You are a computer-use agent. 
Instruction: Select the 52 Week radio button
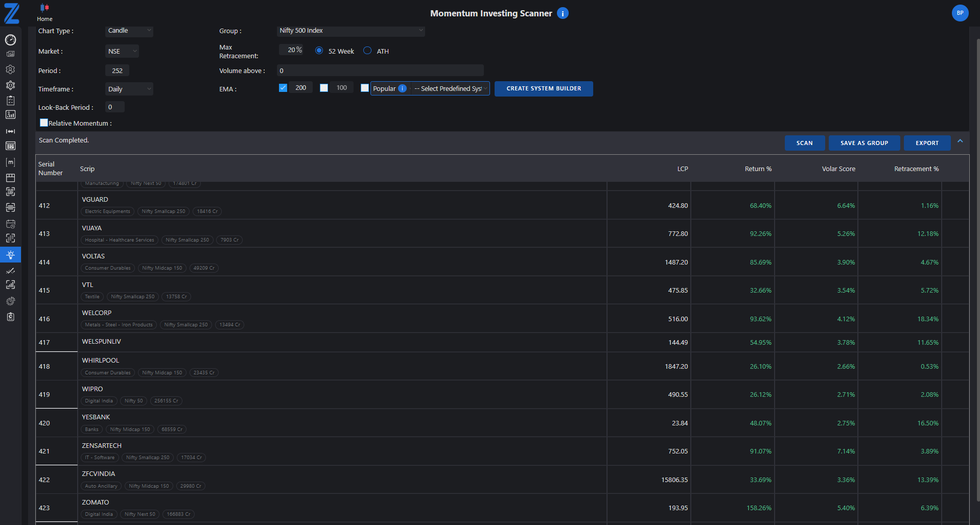coord(319,51)
